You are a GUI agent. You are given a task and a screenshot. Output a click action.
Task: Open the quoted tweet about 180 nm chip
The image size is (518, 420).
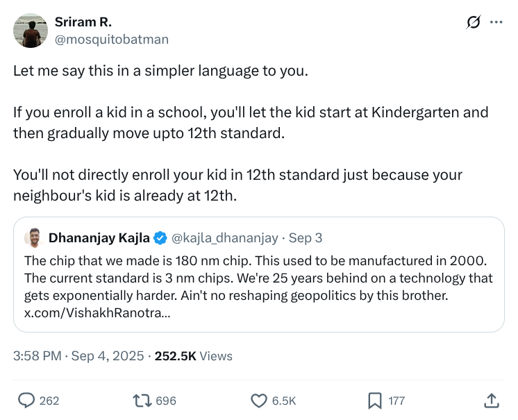258,278
